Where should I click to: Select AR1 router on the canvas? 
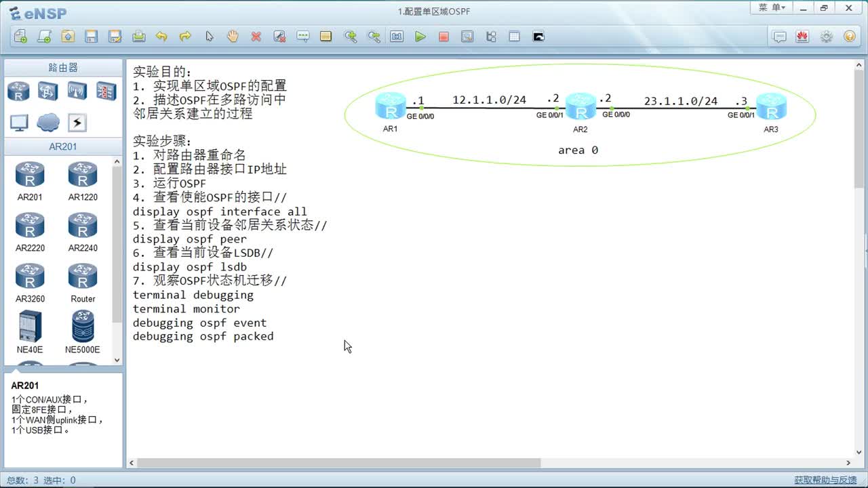pyautogui.click(x=391, y=107)
